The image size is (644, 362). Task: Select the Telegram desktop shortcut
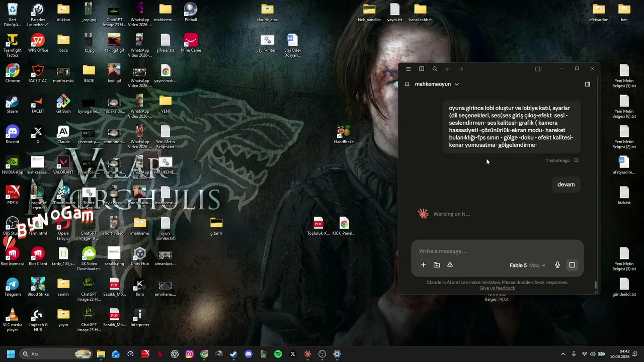(x=13, y=288)
